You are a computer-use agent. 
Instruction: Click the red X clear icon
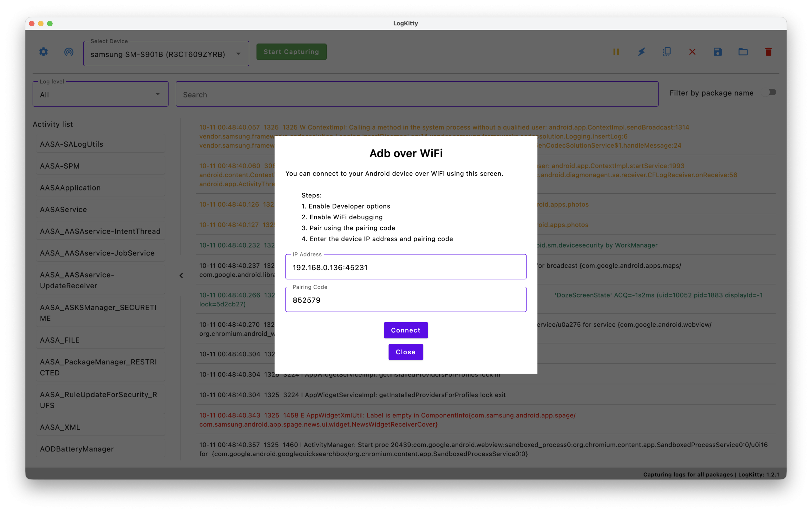pyautogui.click(x=692, y=52)
